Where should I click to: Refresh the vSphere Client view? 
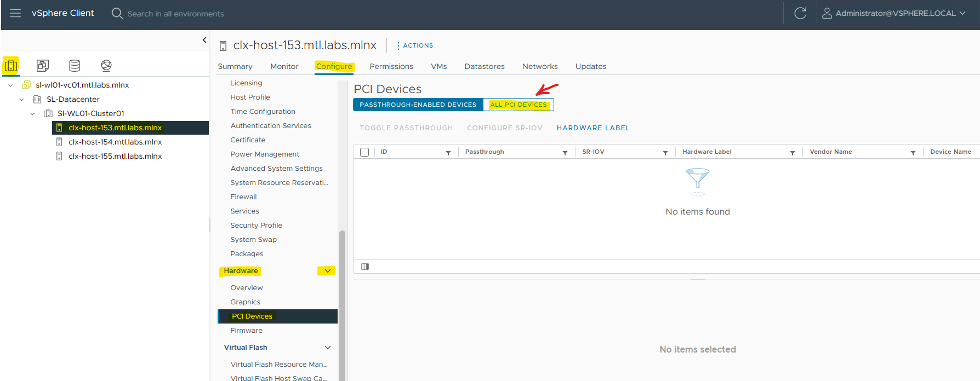pos(800,13)
